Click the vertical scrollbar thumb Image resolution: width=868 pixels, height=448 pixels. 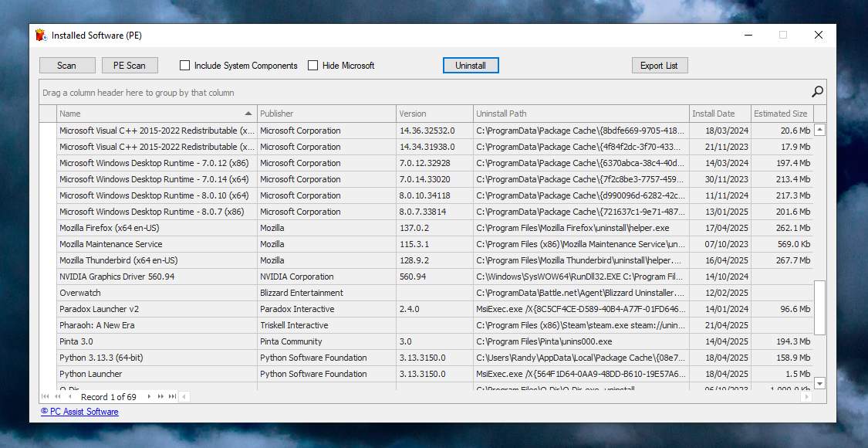pyautogui.click(x=820, y=307)
